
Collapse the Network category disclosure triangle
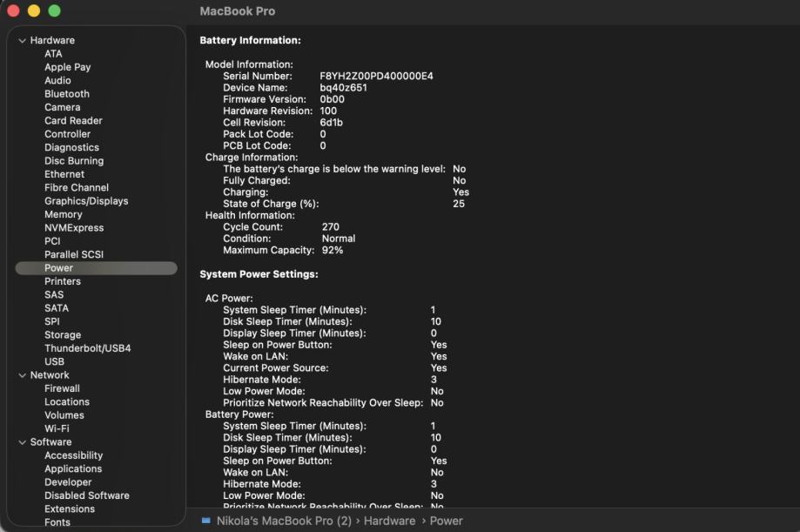pos(23,375)
